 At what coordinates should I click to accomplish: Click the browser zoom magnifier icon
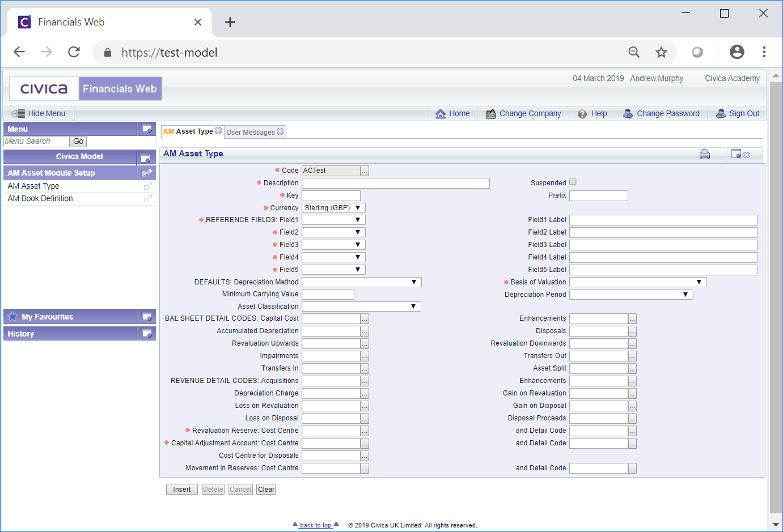coord(634,52)
